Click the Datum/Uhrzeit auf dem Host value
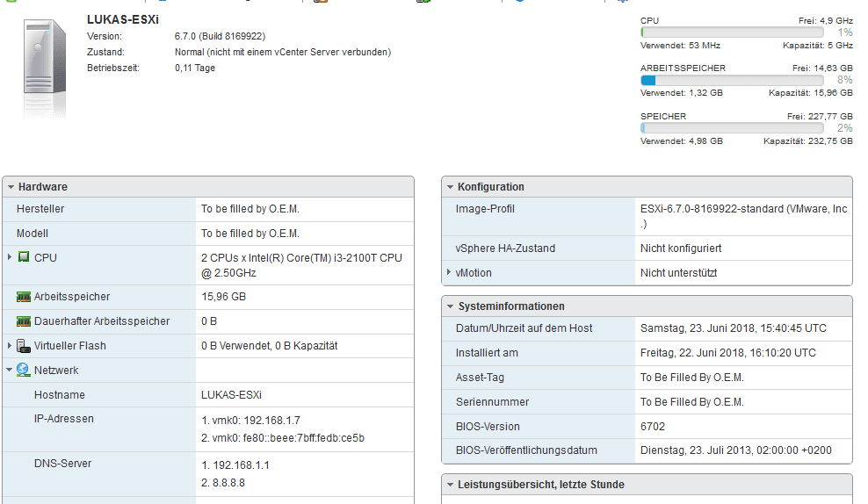Viewport: 868px width, 504px height. 734,328
